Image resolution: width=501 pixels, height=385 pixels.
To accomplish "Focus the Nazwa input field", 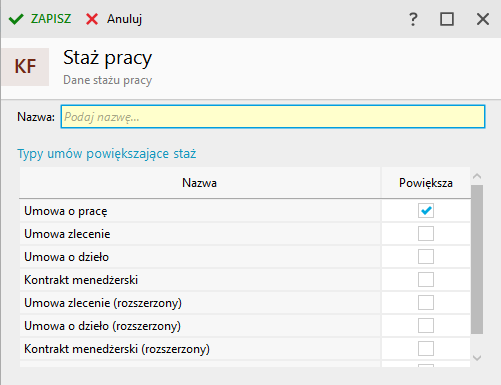I will pyautogui.click(x=273, y=117).
